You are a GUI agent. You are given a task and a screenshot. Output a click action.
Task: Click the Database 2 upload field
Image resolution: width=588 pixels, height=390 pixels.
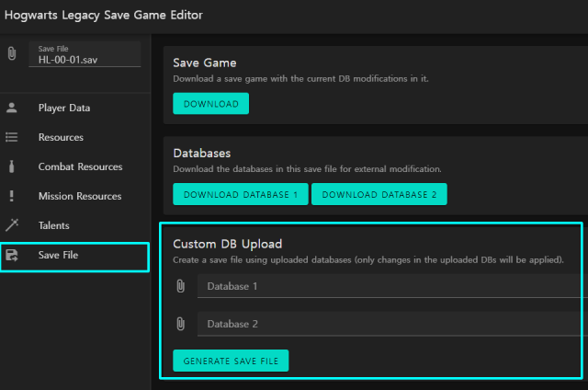click(x=392, y=324)
